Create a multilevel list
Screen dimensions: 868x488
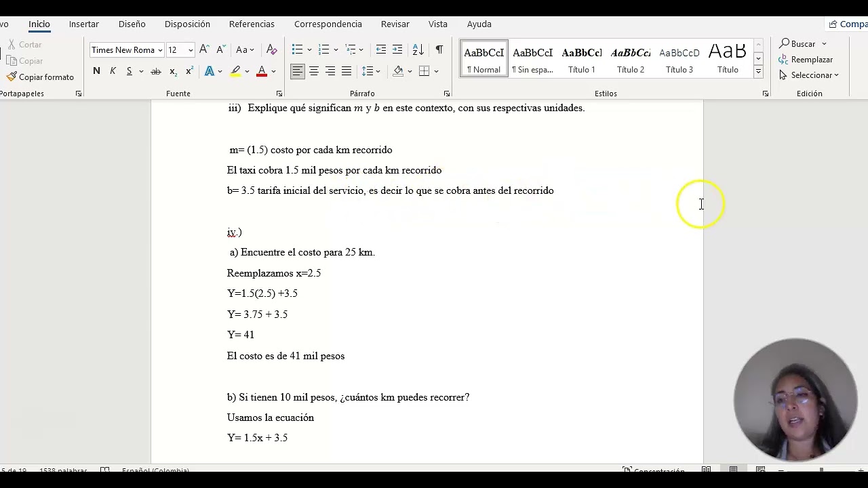351,49
